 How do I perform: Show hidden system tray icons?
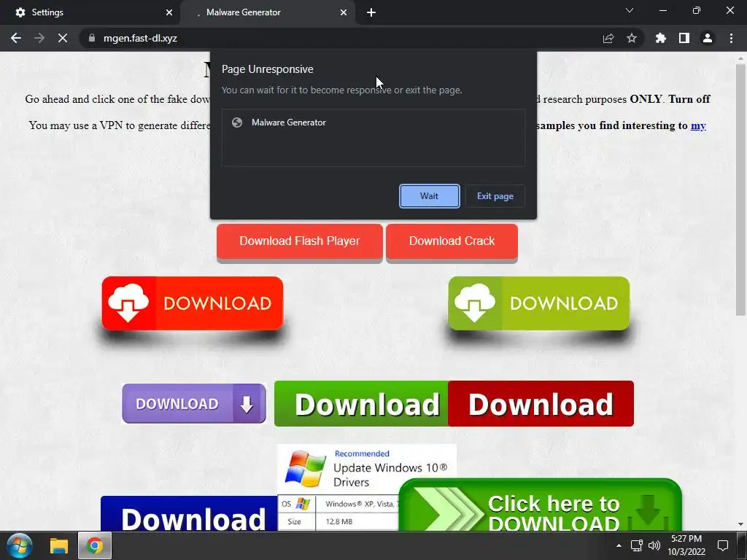(619, 545)
